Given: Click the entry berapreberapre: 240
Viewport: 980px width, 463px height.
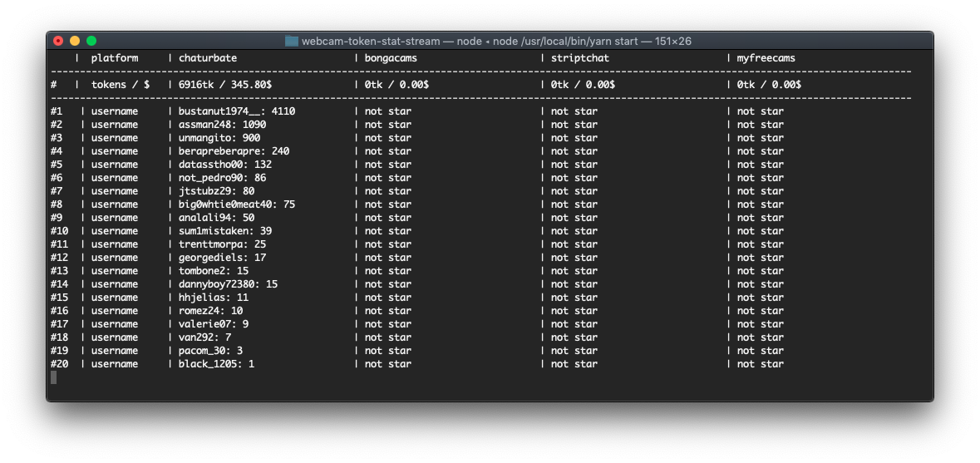Looking at the screenshot, I should (234, 151).
